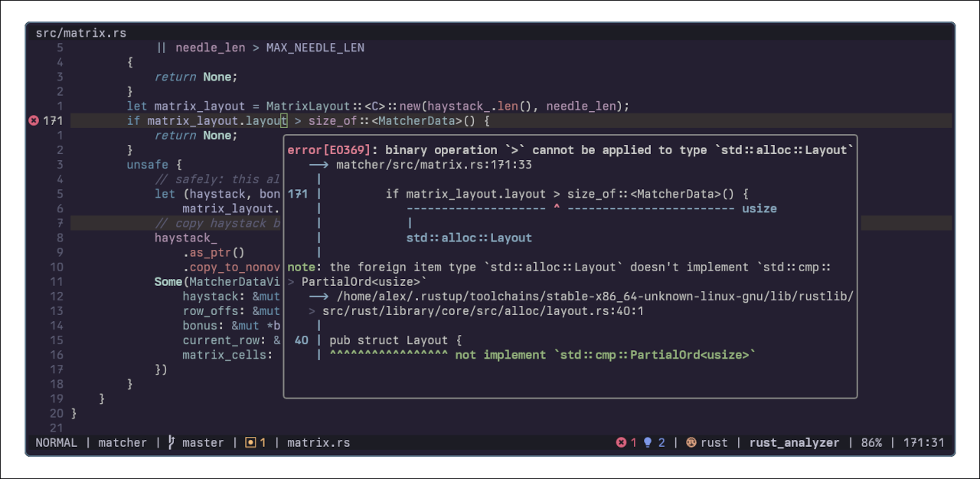Image resolution: width=980 pixels, height=479 pixels.
Task: Click the 86% scroll position indicator
Action: pos(871,442)
